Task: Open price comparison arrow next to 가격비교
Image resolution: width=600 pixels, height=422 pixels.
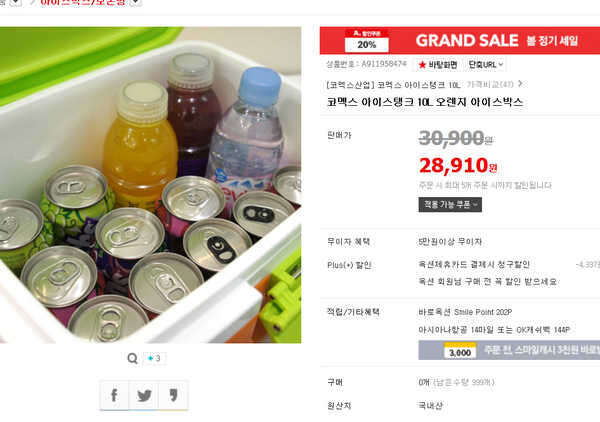Action: pyautogui.click(x=520, y=83)
